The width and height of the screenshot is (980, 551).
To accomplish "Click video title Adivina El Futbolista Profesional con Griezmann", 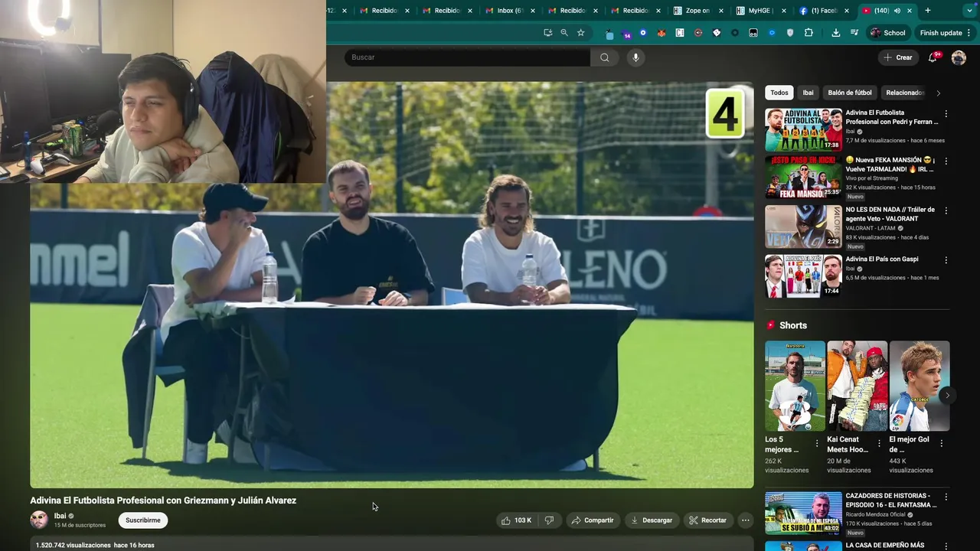I will (163, 500).
